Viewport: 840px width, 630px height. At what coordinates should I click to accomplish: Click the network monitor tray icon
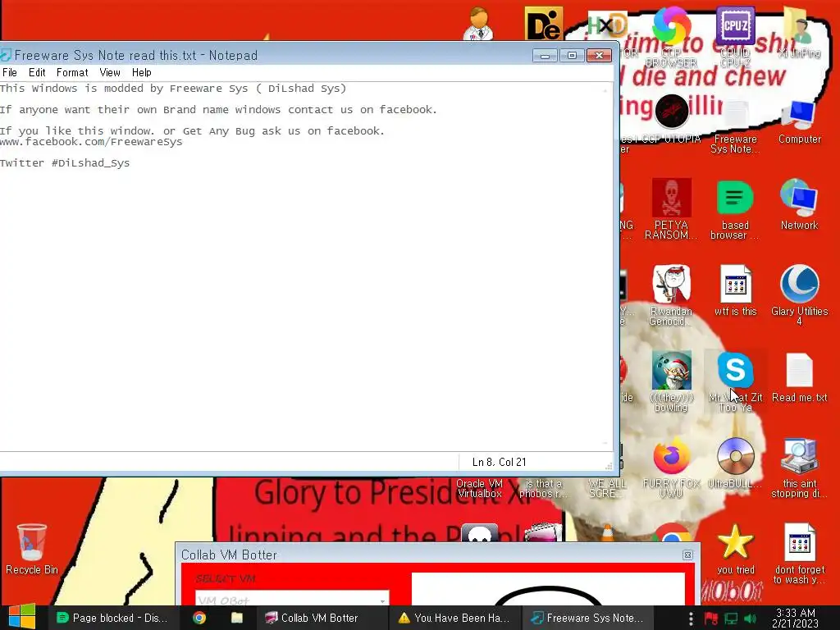(731, 619)
